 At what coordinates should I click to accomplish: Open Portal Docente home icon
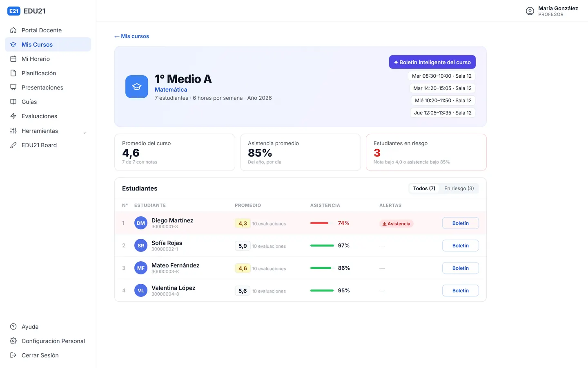[13, 30]
